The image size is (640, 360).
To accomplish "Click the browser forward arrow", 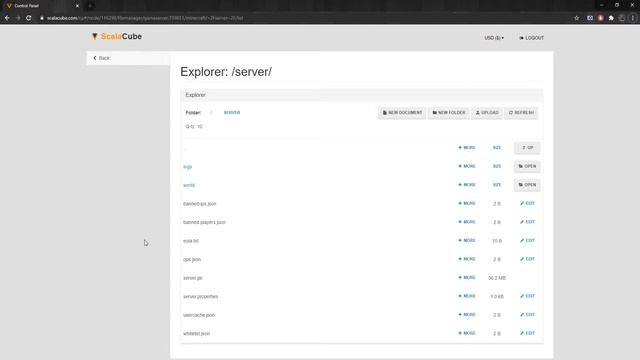I will (x=18, y=18).
